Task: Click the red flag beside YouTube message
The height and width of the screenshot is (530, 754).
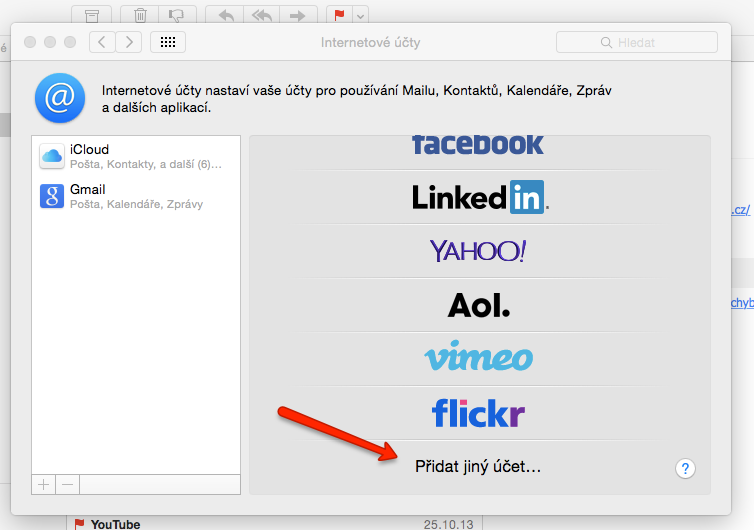Action: (x=79, y=524)
